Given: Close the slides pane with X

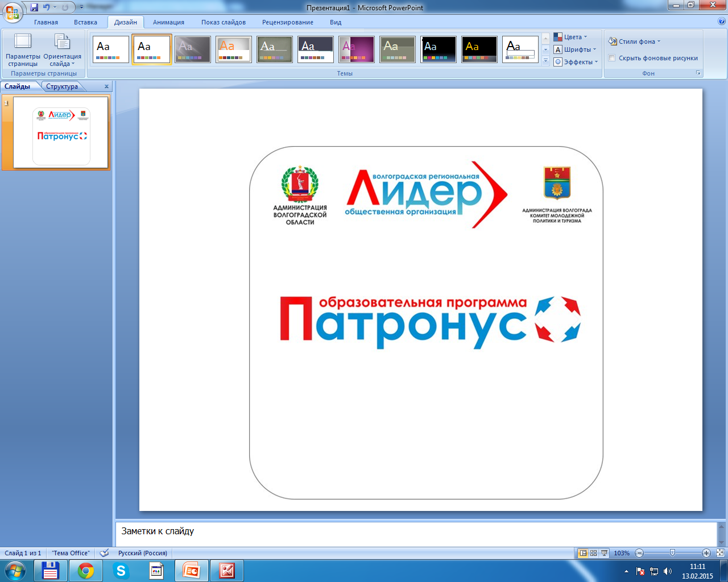Looking at the screenshot, I should coord(106,86).
